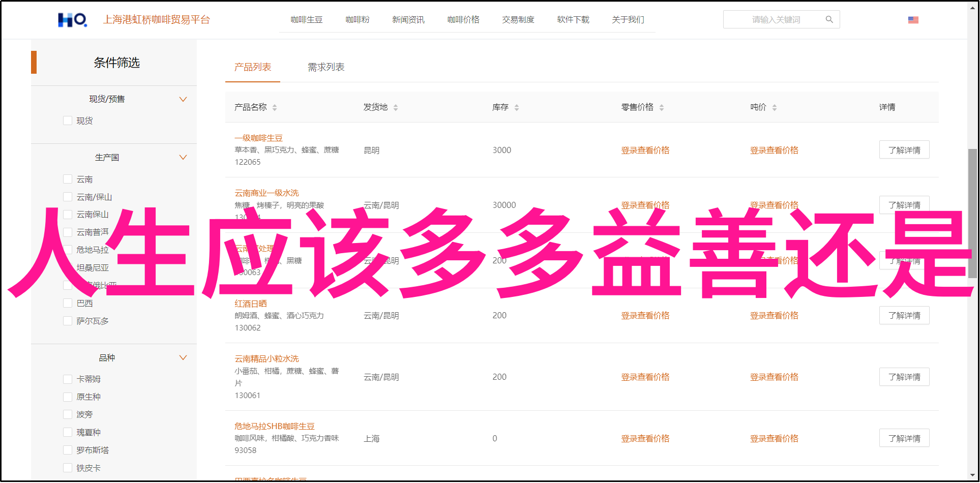
Task: Select the 波旁 variety checkbox
Action: coord(67,414)
